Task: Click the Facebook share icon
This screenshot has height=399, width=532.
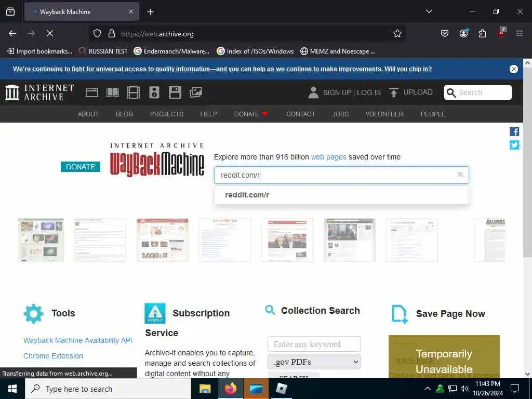Action: pos(514,131)
